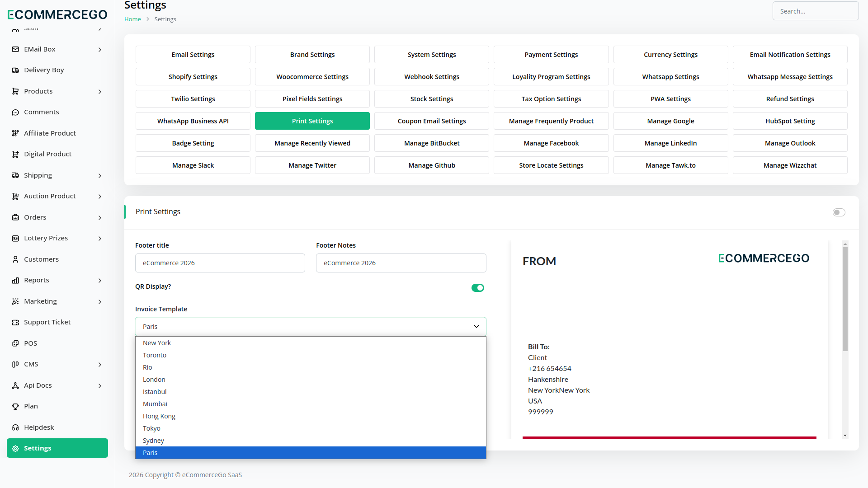Click the EMail Box envelope icon
This screenshot has height=488, width=868.
click(x=15, y=49)
